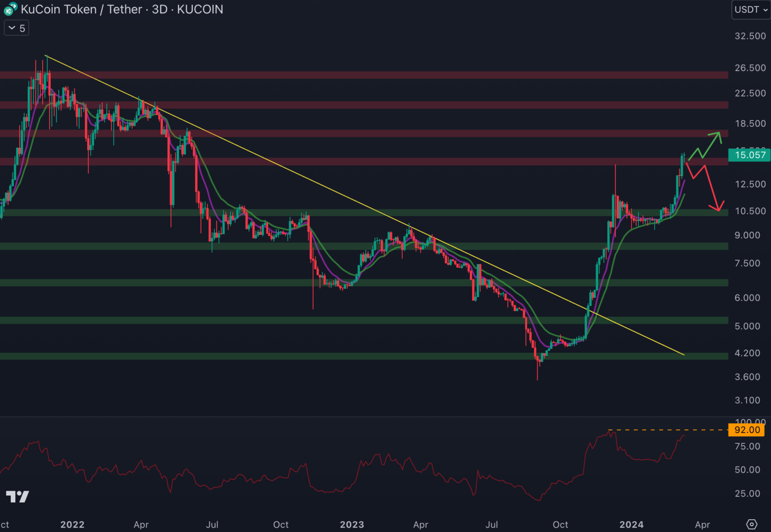Click the KuCoin Token logo icon
Screen dimensions: 771x532
(x=10, y=9)
